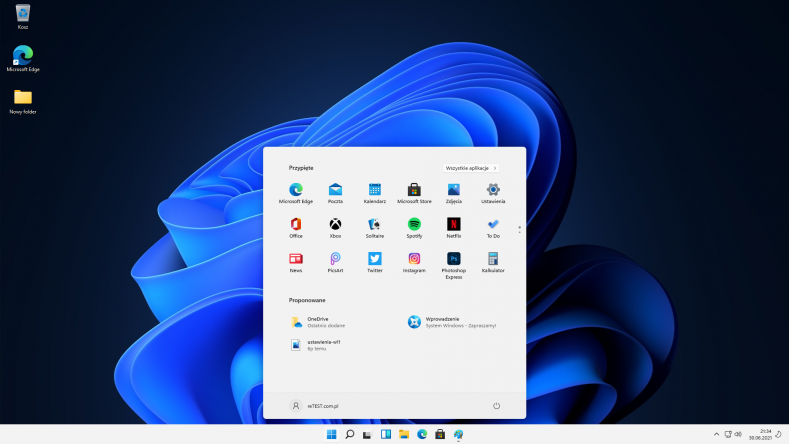Launch PicsArt app

tap(335, 263)
